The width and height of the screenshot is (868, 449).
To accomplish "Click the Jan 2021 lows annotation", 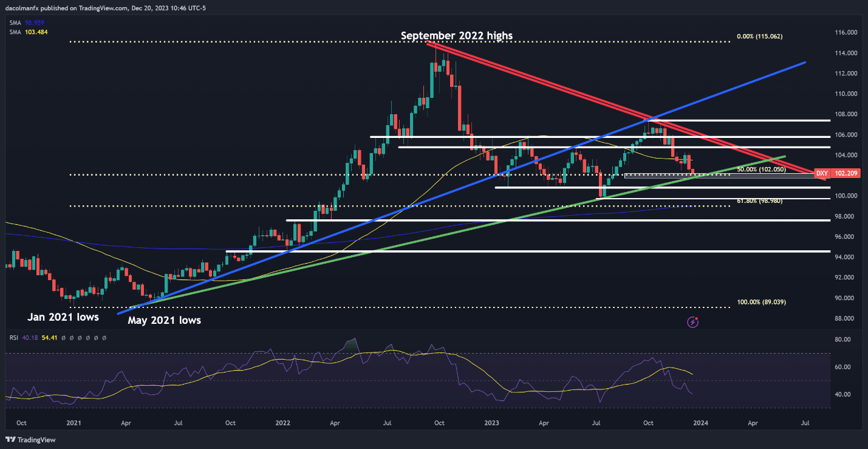I will pyautogui.click(x=63, y=317).
